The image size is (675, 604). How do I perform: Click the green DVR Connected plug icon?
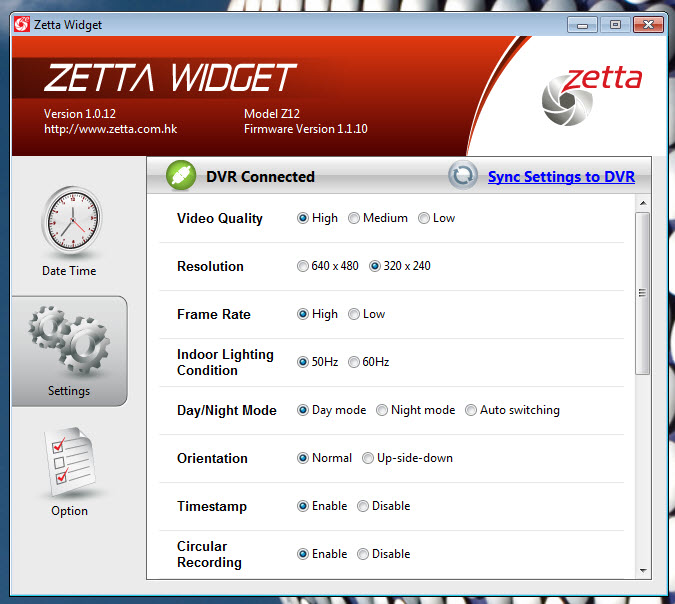coord(181,176)
